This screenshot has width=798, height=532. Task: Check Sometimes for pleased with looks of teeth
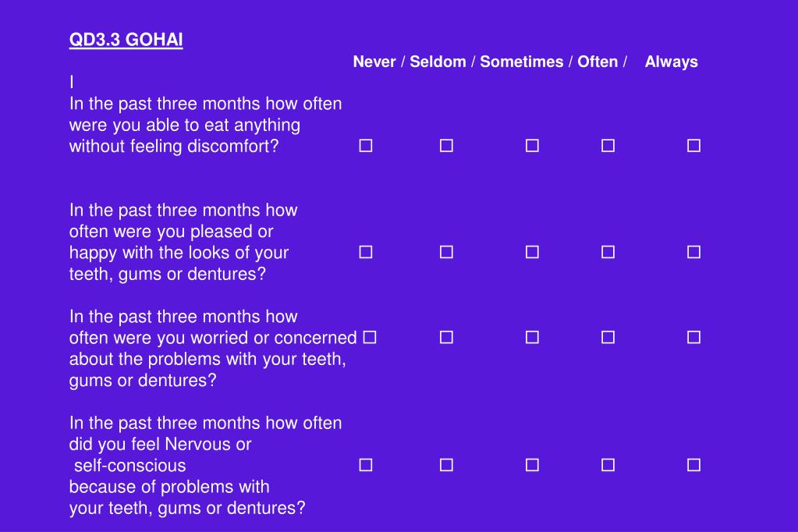tap(532, 252)
